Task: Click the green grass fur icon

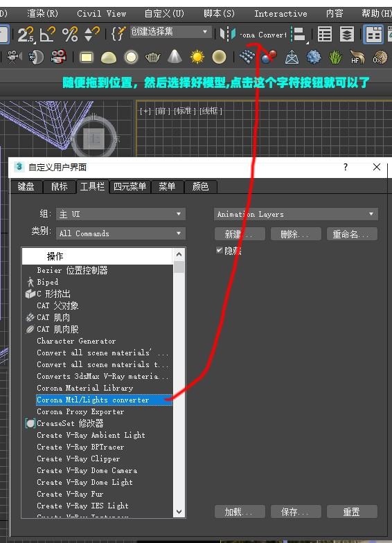Action: [335, 57]
